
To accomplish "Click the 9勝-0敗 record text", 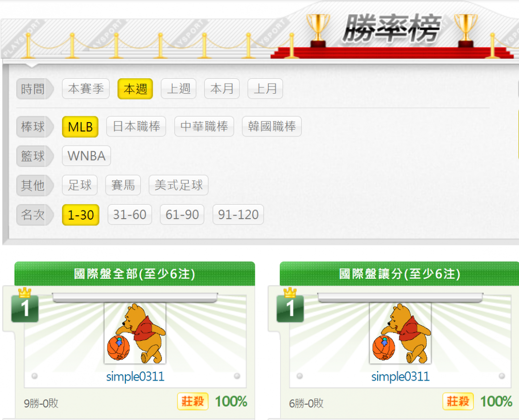I will (41, 403).
